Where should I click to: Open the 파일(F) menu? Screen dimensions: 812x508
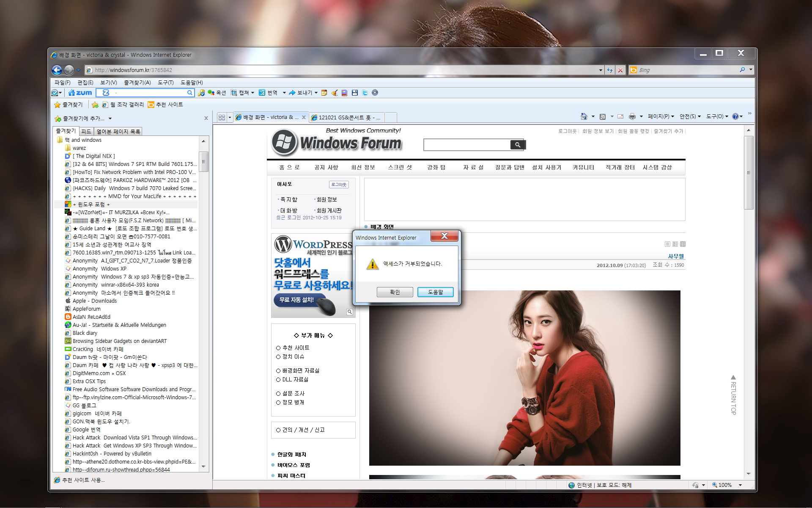point(63,83)
